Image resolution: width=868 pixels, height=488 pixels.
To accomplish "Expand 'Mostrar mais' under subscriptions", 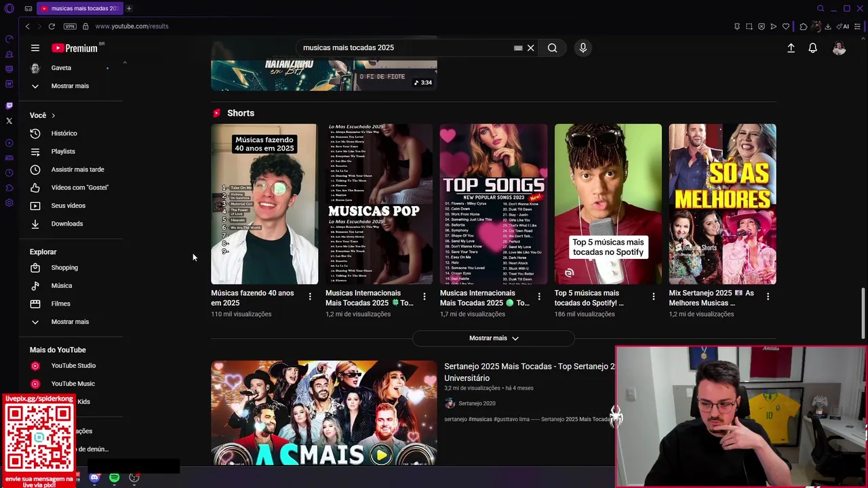I will point(70,86).
